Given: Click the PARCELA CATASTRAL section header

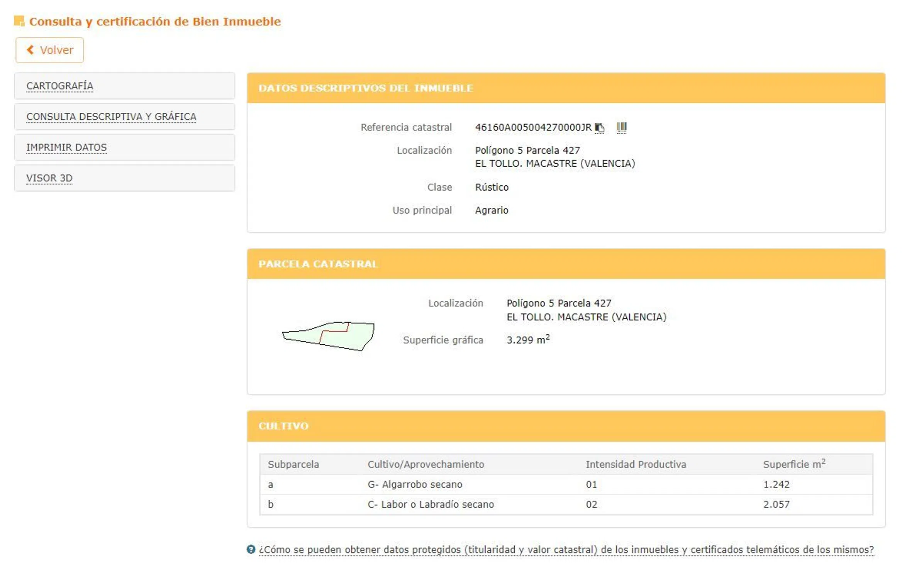Looking at the screenshot, I should (318, 264).
